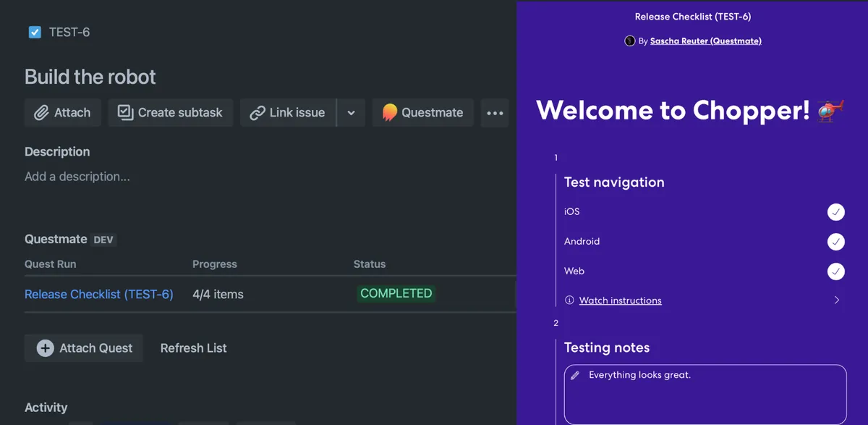Click the Web checklist item label

[x=574, y=272]
